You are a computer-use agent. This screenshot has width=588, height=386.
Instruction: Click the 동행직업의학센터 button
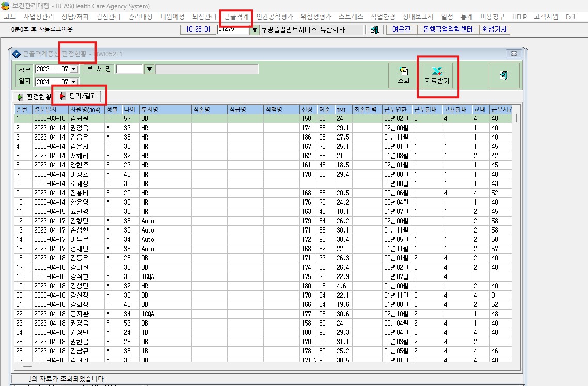(448, 29)
